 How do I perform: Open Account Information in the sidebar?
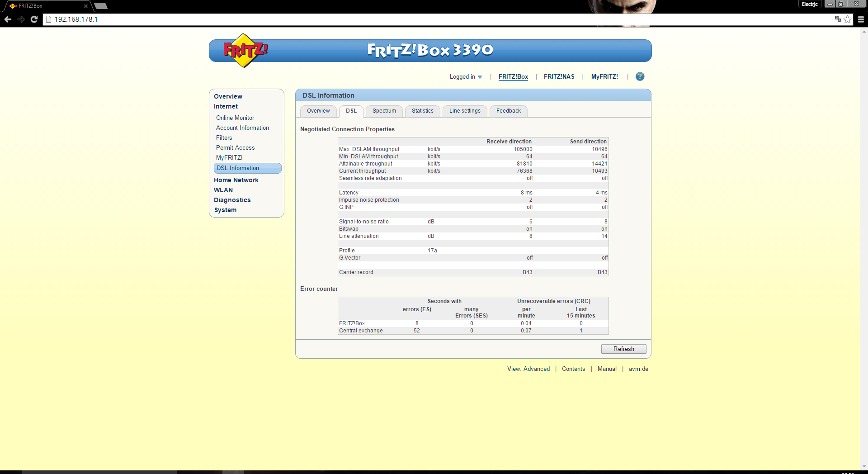(242, 128)
